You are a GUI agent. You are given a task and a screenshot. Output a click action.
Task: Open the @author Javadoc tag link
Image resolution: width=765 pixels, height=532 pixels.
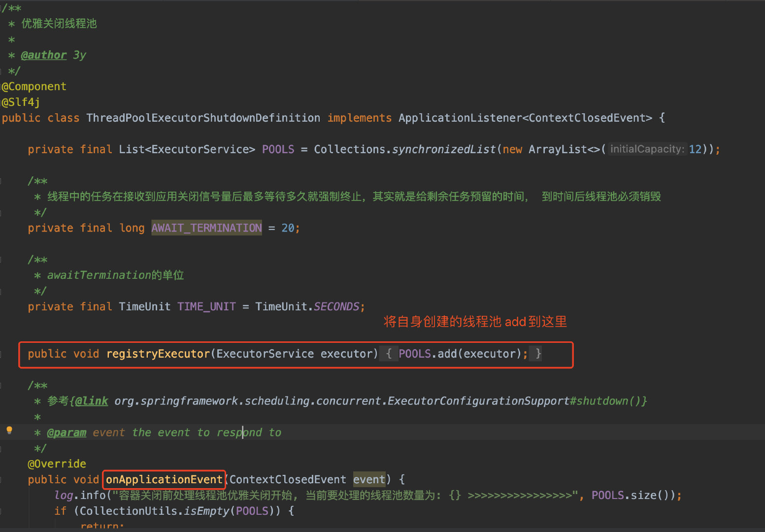44,55
